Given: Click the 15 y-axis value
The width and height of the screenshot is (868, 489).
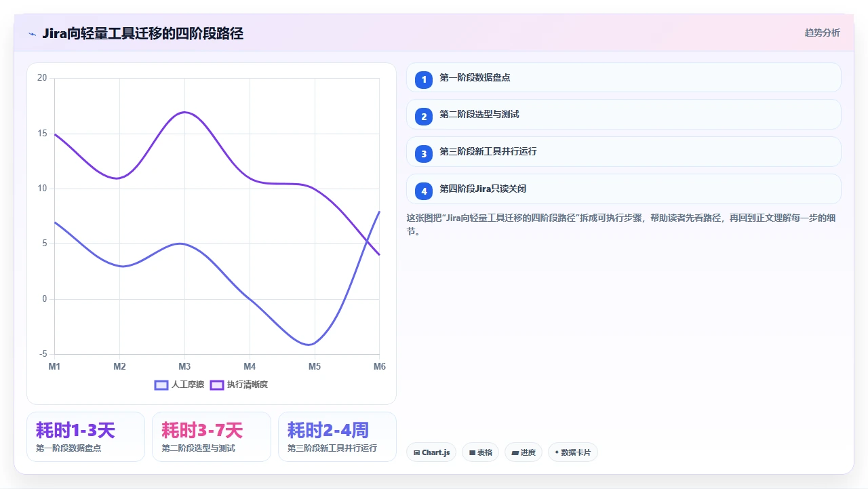Looking at the screenshot, I should (42, 133).
